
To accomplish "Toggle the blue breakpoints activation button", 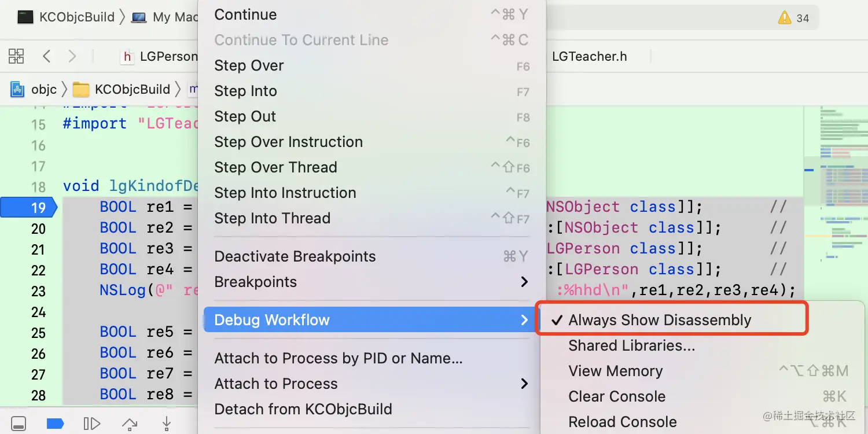I will point(55,424).
